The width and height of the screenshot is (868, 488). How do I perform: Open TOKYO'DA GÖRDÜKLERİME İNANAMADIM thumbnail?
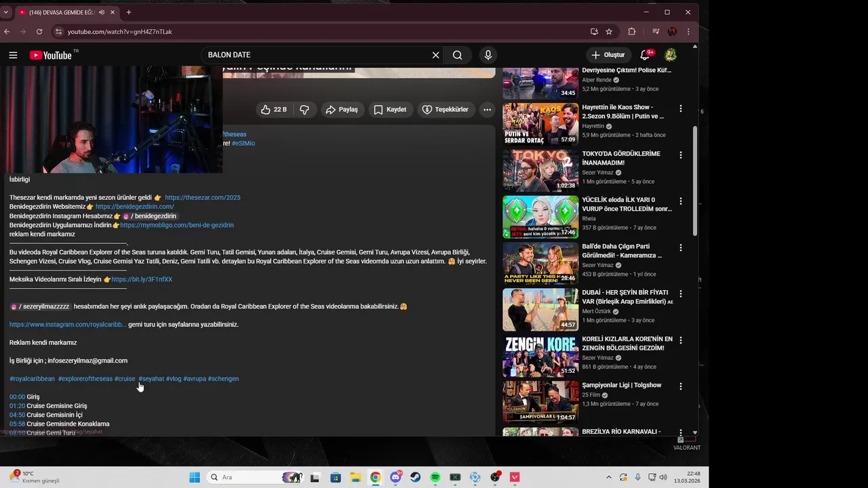[540, 171]
